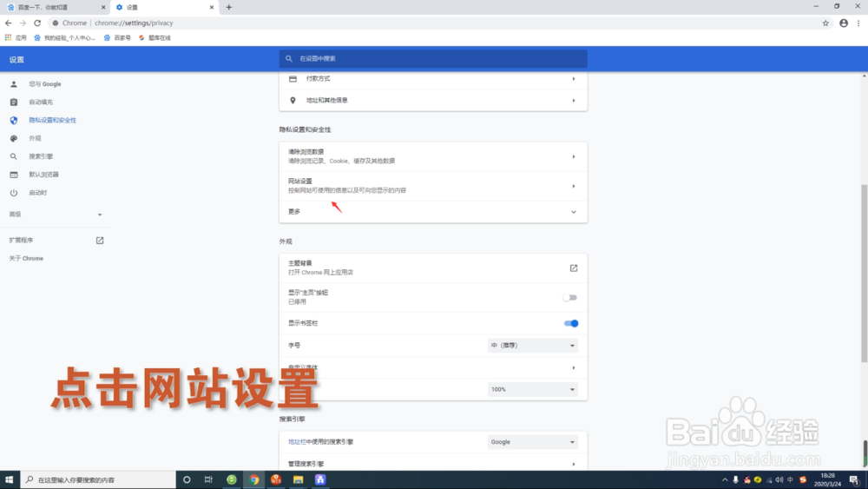The height and width of the screenshot is (489, 868).
Task: Open 管理搜索引擎 row arrow
Action: 574,464
